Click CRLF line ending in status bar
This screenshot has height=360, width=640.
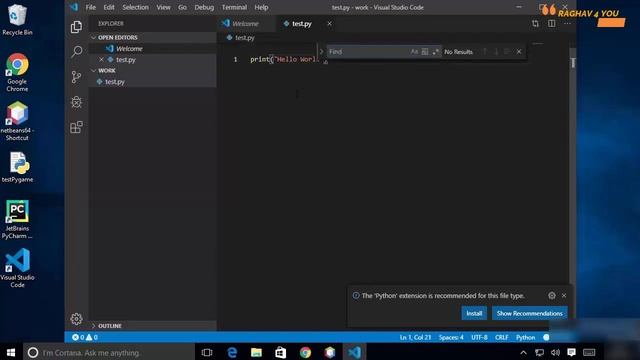[x=502, y=338]
